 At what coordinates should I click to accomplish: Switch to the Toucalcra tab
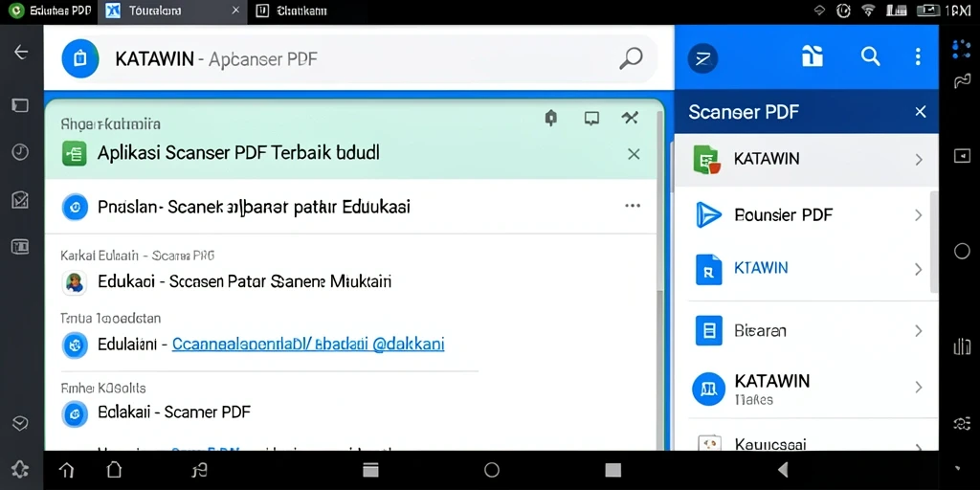pyautogui.click(x=172, y=11)
